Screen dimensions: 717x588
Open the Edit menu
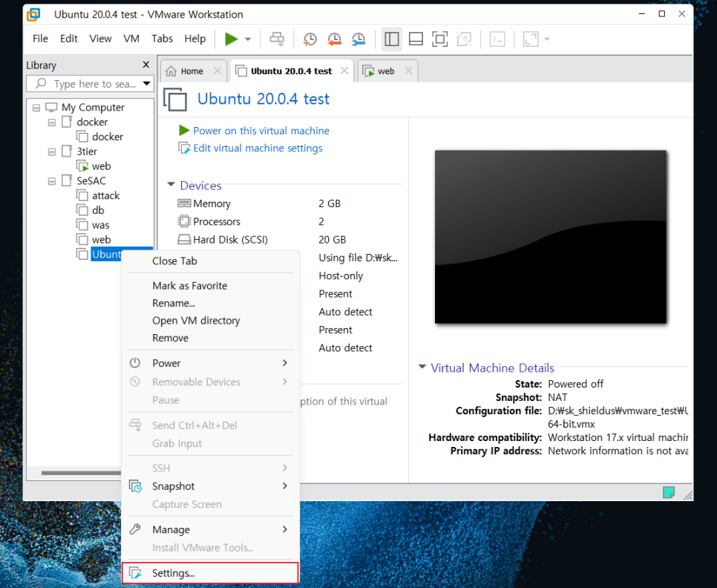(x=68, y=39)
